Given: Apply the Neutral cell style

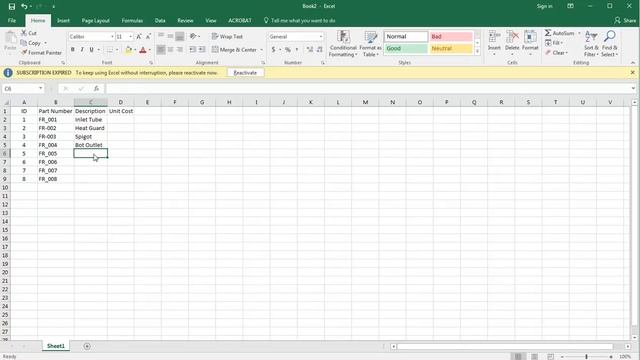Looking at the screenshot, I should pyautogui.click(x=451, y=48).
